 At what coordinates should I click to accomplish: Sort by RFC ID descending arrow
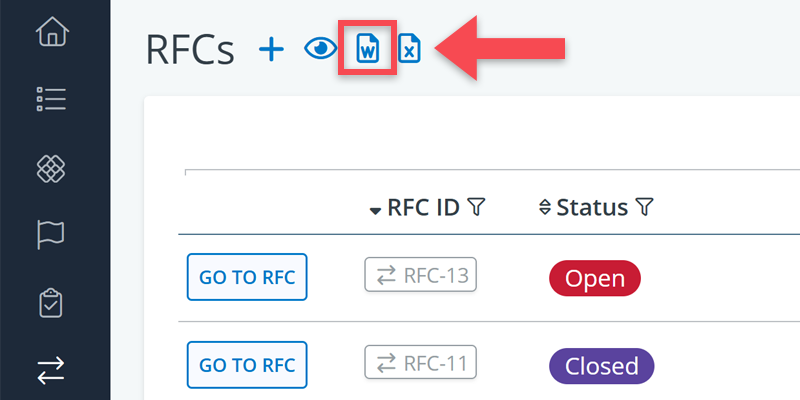pyautogui.click(x=376, y=209)
